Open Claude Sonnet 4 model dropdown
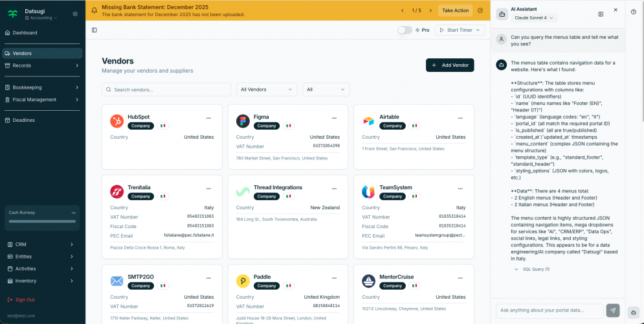Screen dimensions: 644x324 click(535, 17)
